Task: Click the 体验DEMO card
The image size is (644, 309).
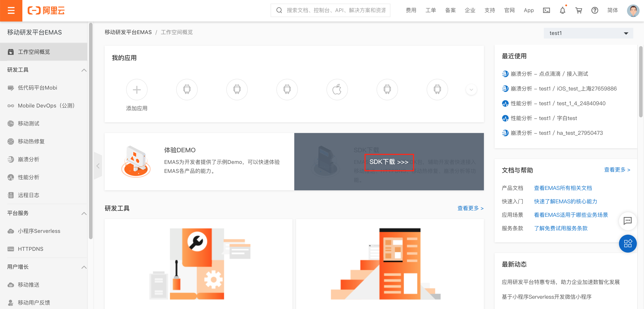Action: pyautogui.click(x=199, y=162)
